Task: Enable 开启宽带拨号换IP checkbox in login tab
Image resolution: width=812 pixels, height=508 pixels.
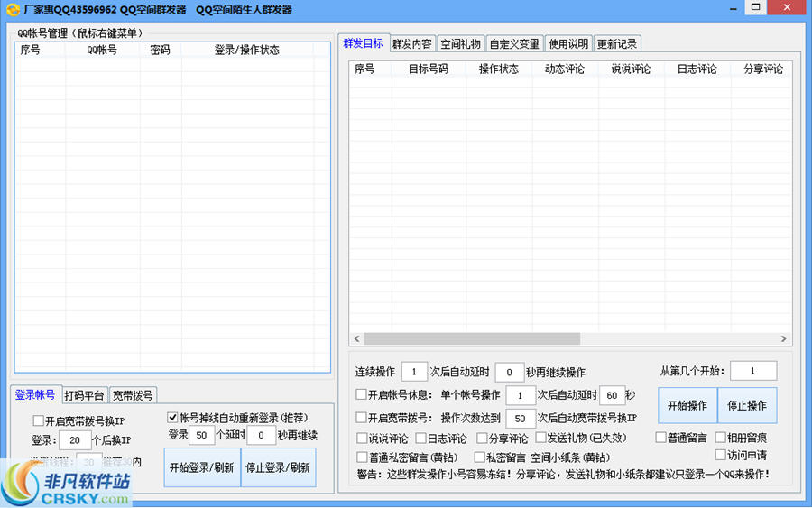Action: coord(38,420)
